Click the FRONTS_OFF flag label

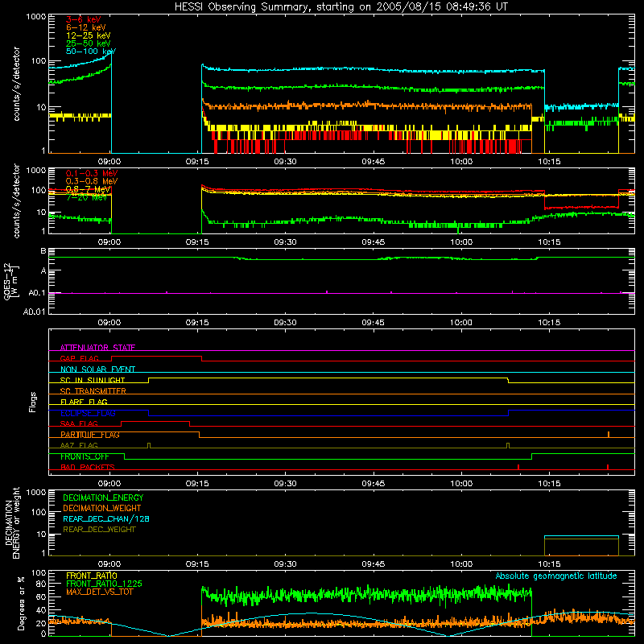click(85, 456)
